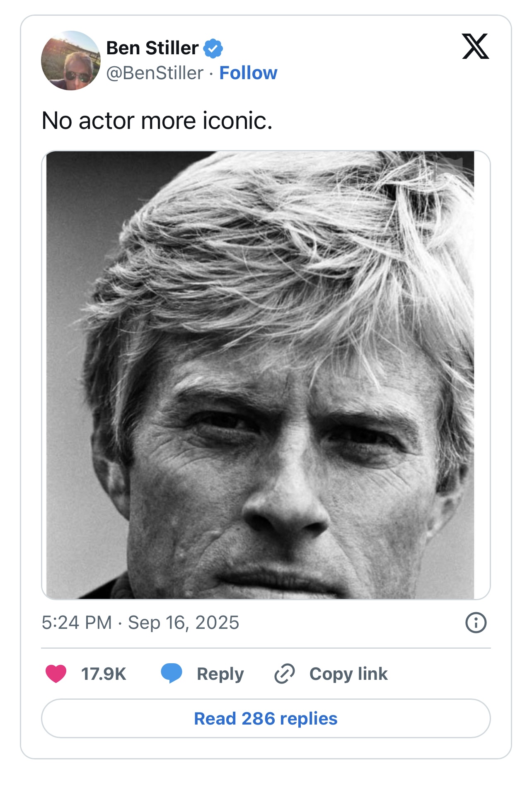This screenshot has height=788, width=532.
Task: Open Ben Stiller's profile avatar
Action: click(x=71, y=61)
